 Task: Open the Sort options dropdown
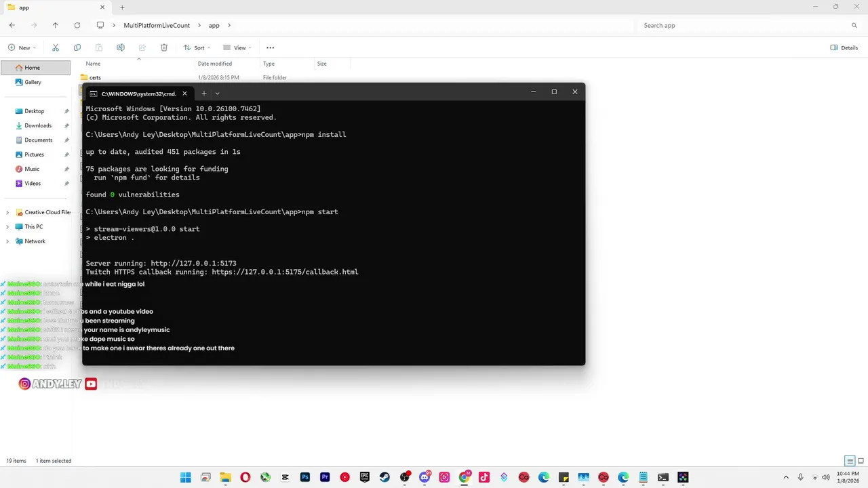coord(197,47)
